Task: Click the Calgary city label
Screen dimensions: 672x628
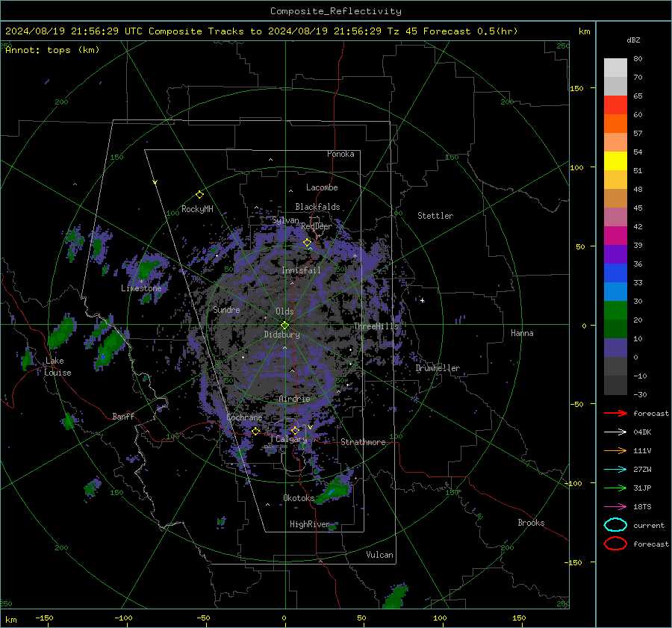Action: [291, 439]
